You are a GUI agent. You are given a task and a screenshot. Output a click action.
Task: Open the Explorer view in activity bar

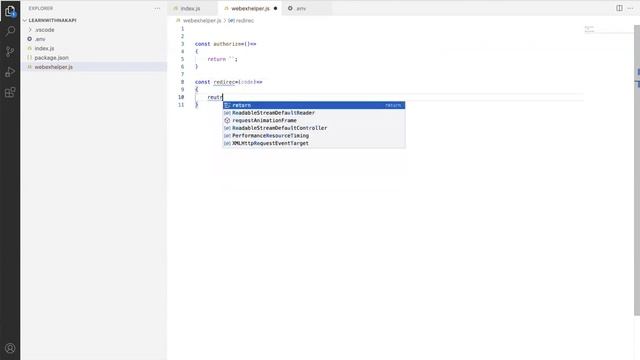10,11
